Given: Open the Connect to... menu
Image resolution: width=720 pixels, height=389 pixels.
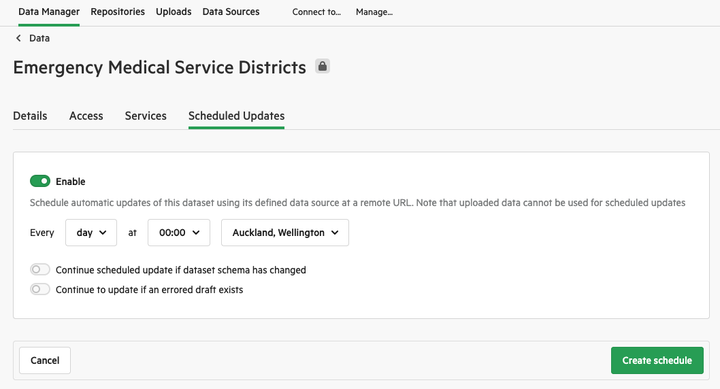Looking at the screenshot, I should tap(316, 12).
